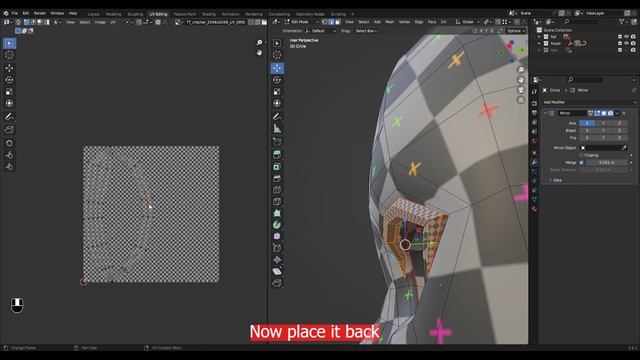Open the Image menu in UV editor
640x360 pixels.
[100, 22]
